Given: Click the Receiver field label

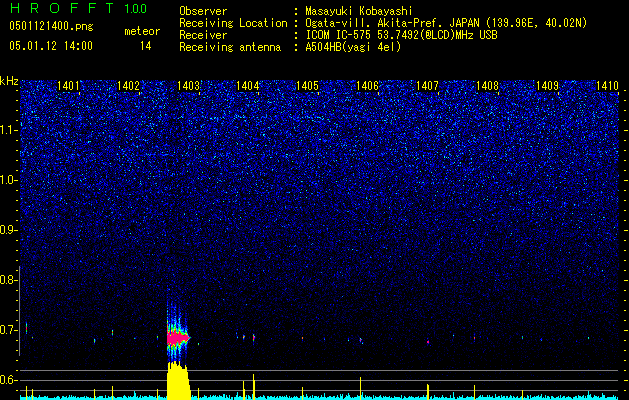Looking at the screenshot, I should [x=203, y=35].
